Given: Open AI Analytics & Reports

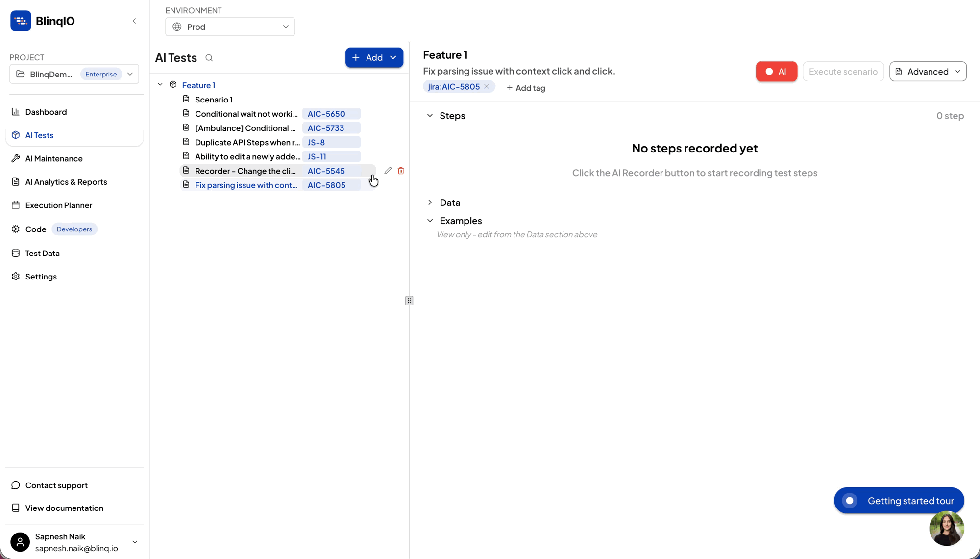Looking at the screenshot, I should tap(66, 182).
